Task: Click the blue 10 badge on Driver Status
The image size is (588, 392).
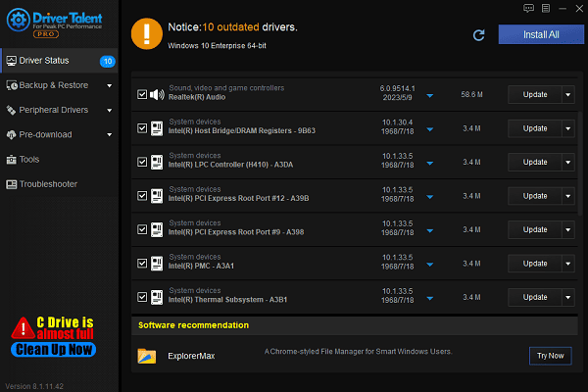Action: pyautogui.click(x=108, y=61)
